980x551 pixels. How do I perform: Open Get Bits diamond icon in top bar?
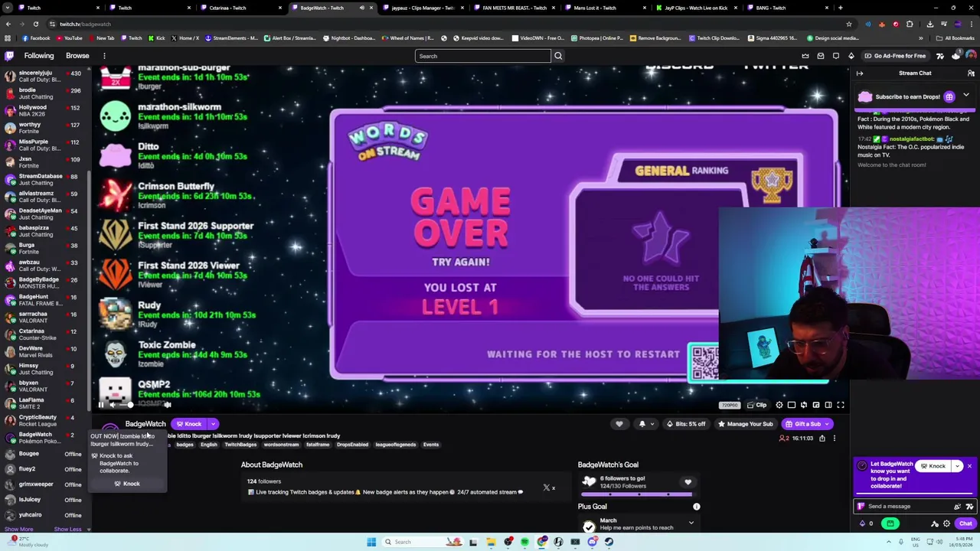tap(851, 56)
